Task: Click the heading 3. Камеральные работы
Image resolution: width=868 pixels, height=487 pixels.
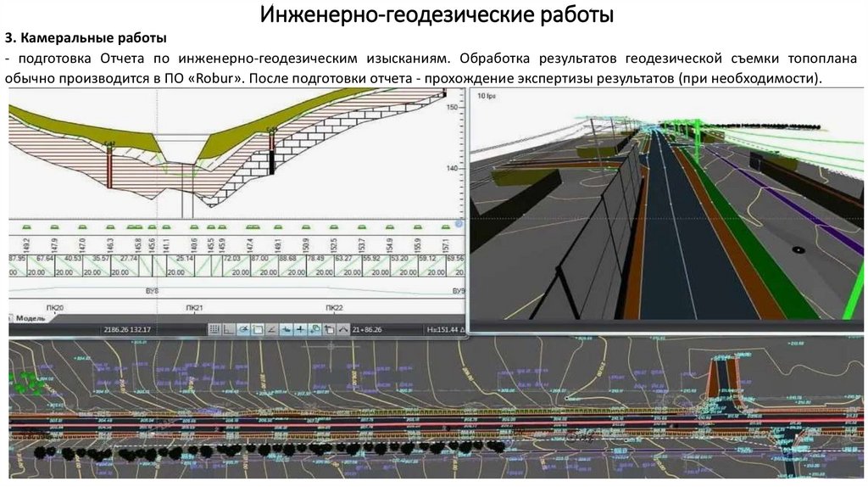Action: point(86,38)
